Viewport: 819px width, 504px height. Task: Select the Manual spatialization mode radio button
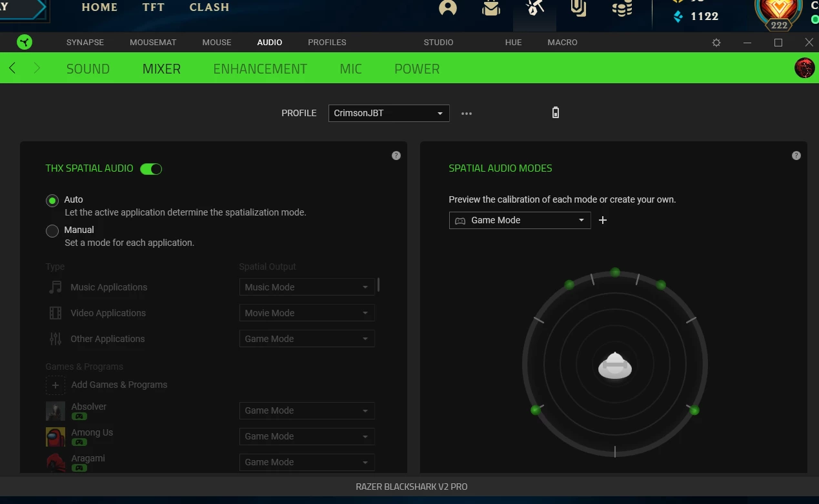[x=52, y=230]
